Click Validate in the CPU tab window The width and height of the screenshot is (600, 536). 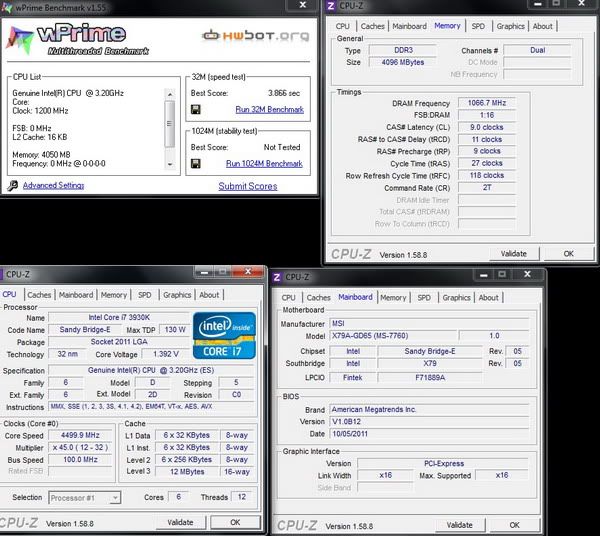[x=180, y=522]
